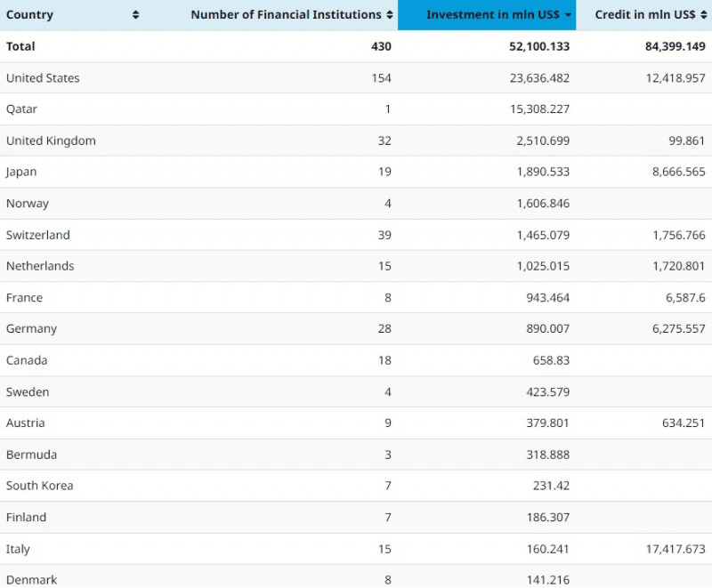
Task: Click the Netherlands country cell
Action: coord(40,266)
